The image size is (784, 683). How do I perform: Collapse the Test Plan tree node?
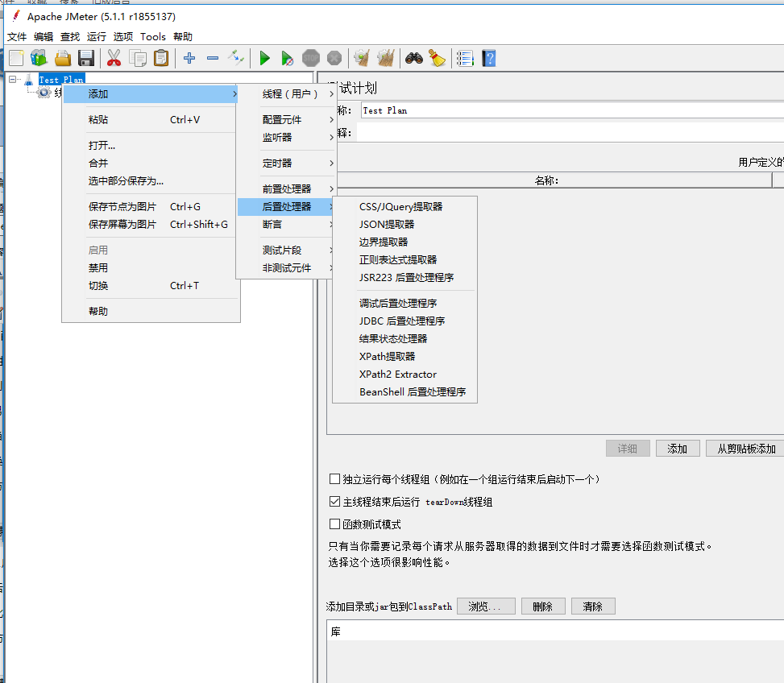(13, 79)
